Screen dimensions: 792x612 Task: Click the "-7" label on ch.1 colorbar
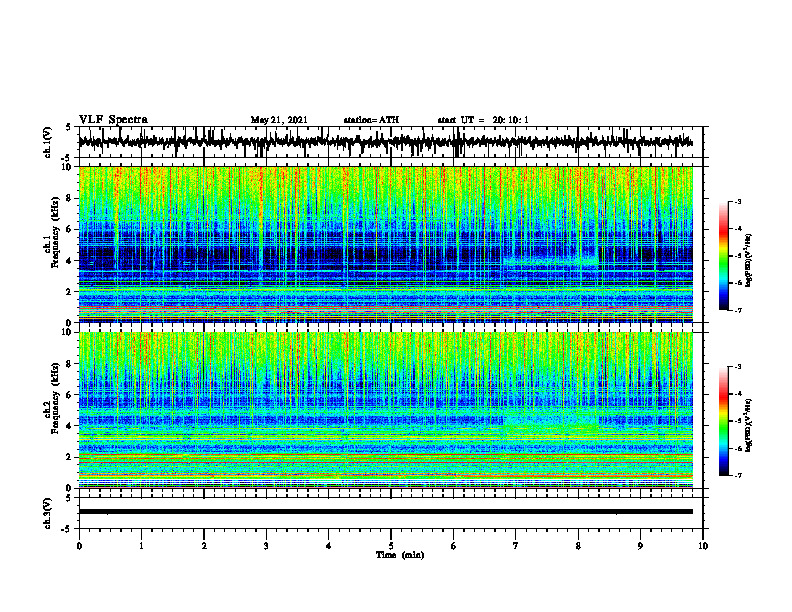738,310
